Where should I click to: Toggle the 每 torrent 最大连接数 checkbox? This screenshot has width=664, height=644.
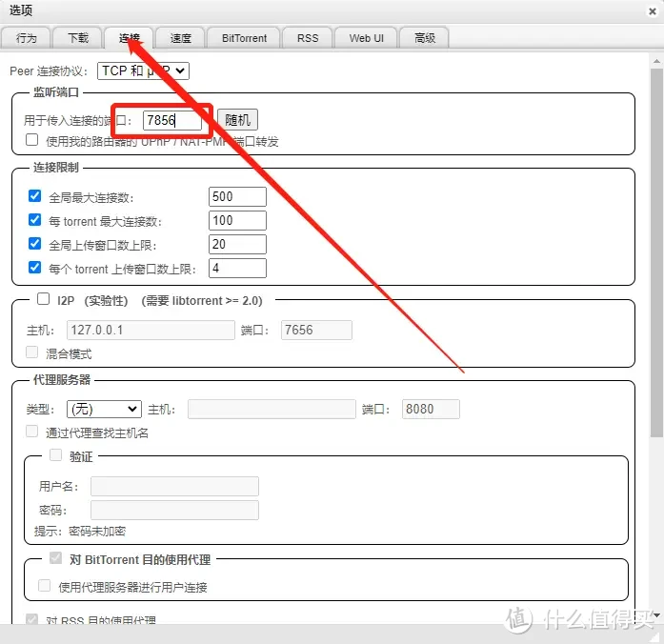34,220
